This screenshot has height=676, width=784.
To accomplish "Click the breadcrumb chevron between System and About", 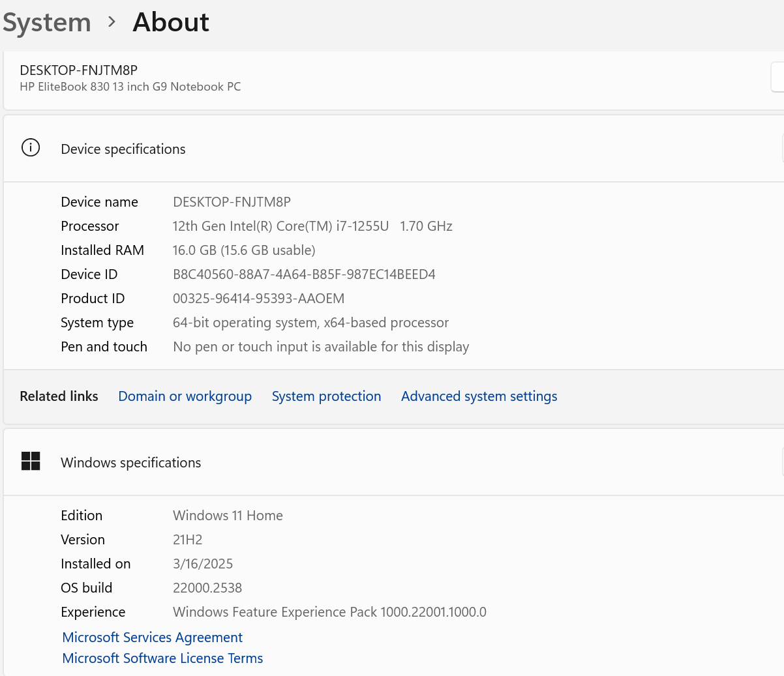I will tap(112, 22).
